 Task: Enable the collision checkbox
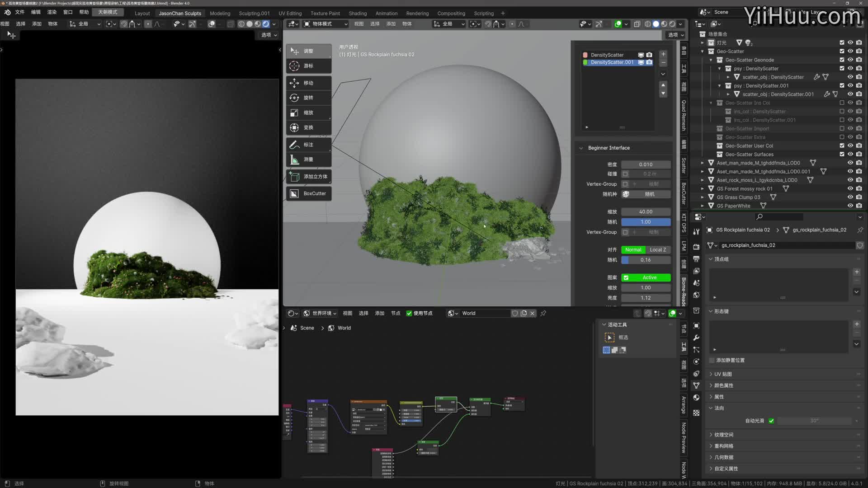(x=625, y=174)
